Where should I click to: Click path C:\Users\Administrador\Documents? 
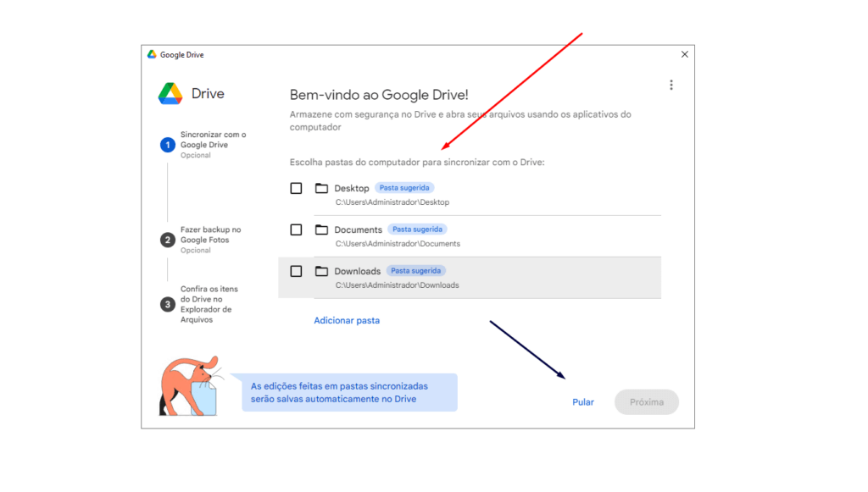(398, 244)
